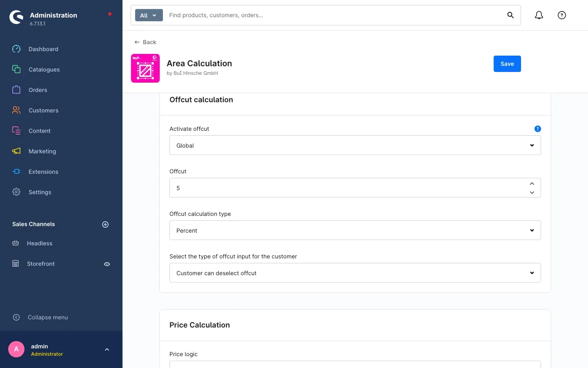Open the Activate offcut dropdown
Image resolution: width=588 pixels, height=368 pixels.
(355, 145)
